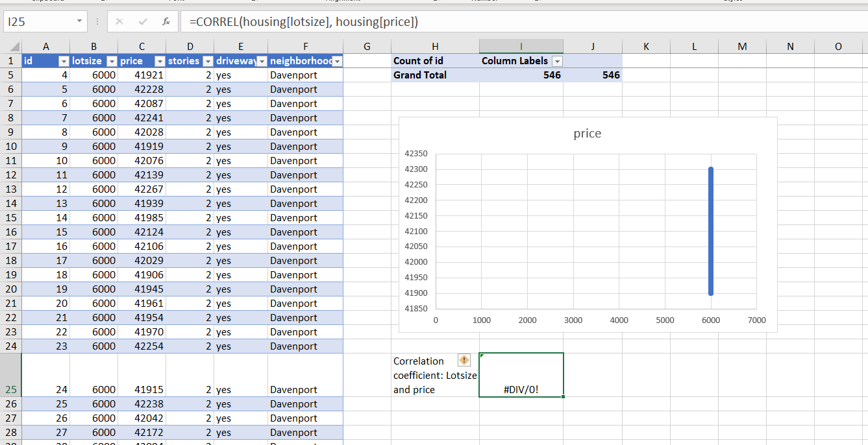Expand the price column filter arrow
The height and width of the screenshot is (445, 868).
click(160, 61)
